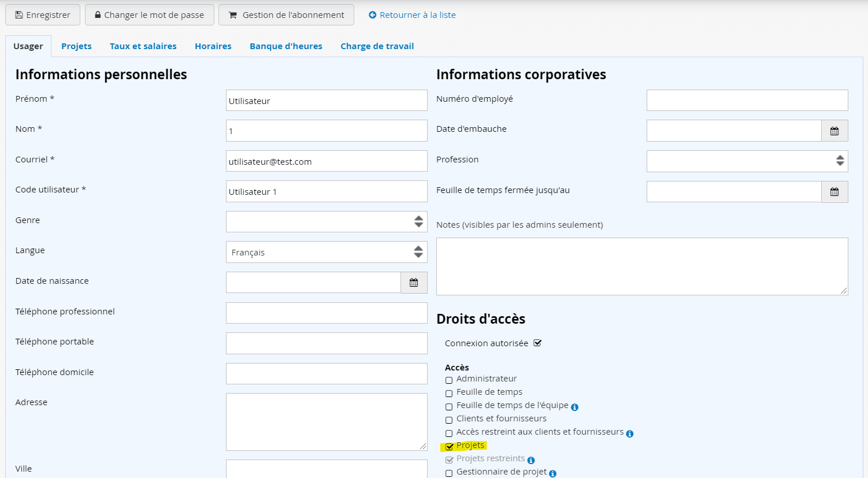Image resolution: width=868 pixels, height=478 pixels.
Task: Open the Langue dropdown showing Français
Action: click(x=327, y=252)
